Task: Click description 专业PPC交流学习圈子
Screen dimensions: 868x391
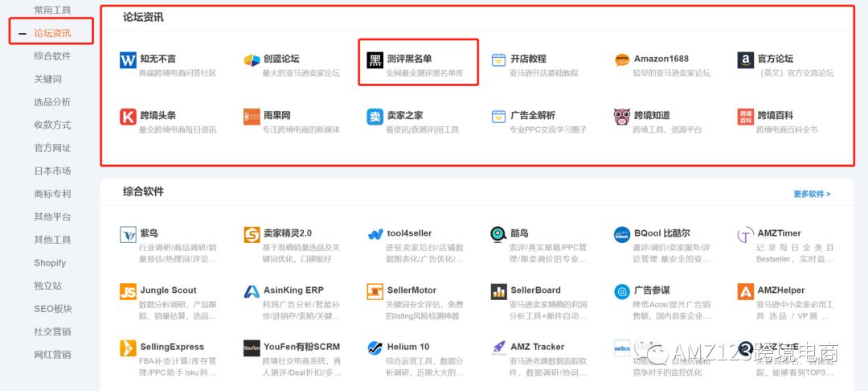Action: (548, 130)
